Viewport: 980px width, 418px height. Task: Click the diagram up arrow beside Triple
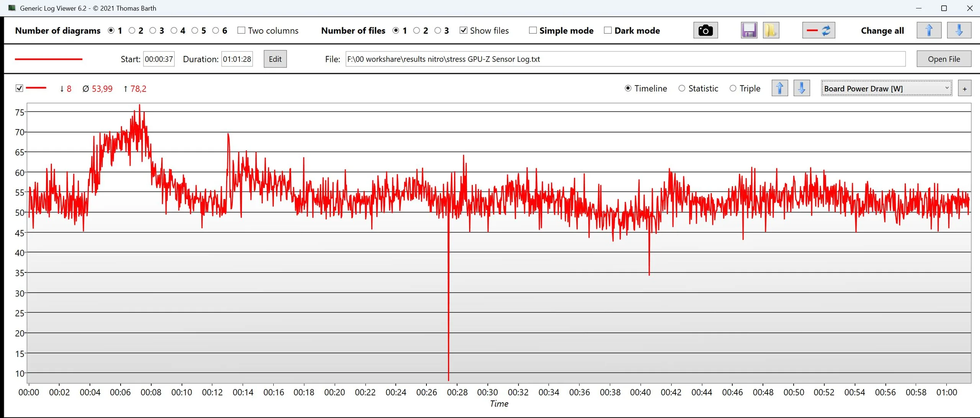point(779,89)
